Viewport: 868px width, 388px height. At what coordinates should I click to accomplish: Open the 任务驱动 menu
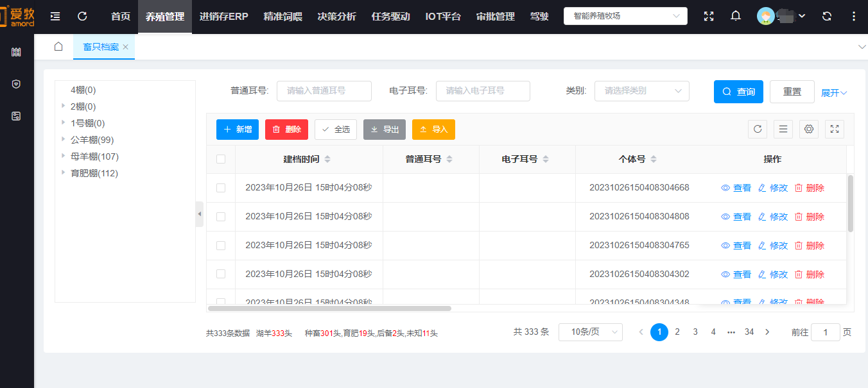391,17
